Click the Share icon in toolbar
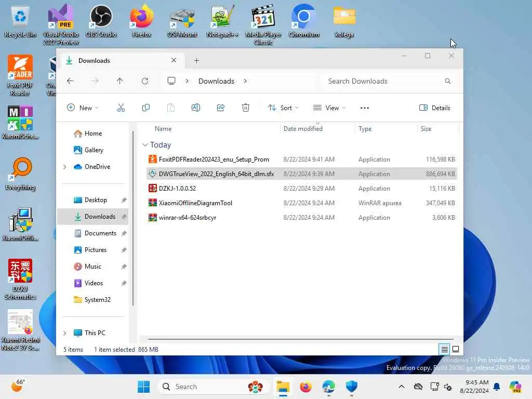Image resolution: width=532 pixels, height=399 pixels. 220,108
